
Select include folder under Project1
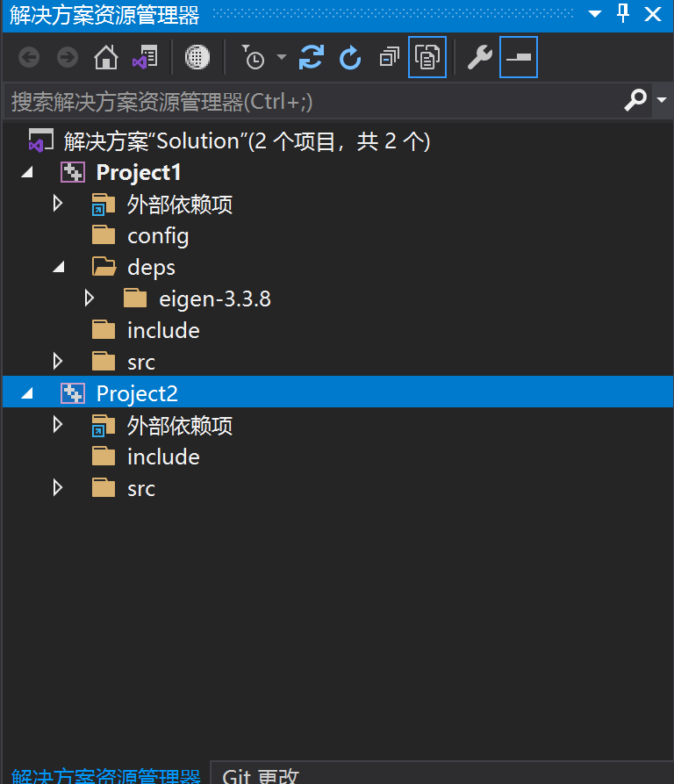tap(163, 330)
